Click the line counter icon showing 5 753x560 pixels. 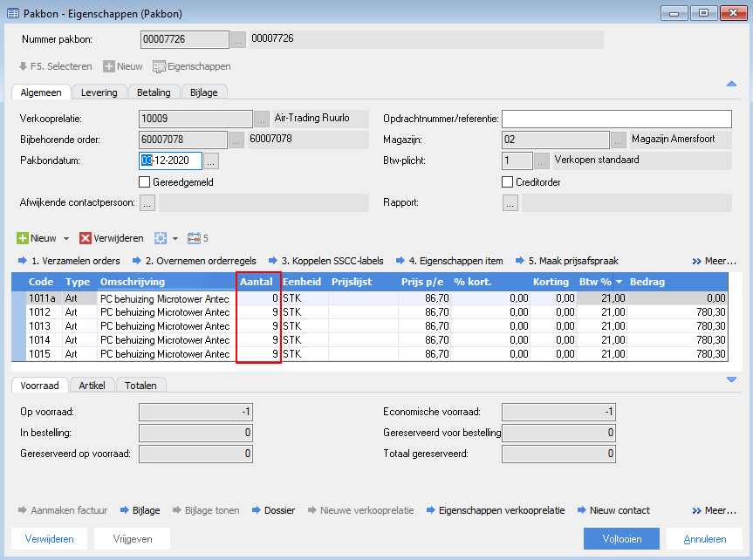(194, 238)
